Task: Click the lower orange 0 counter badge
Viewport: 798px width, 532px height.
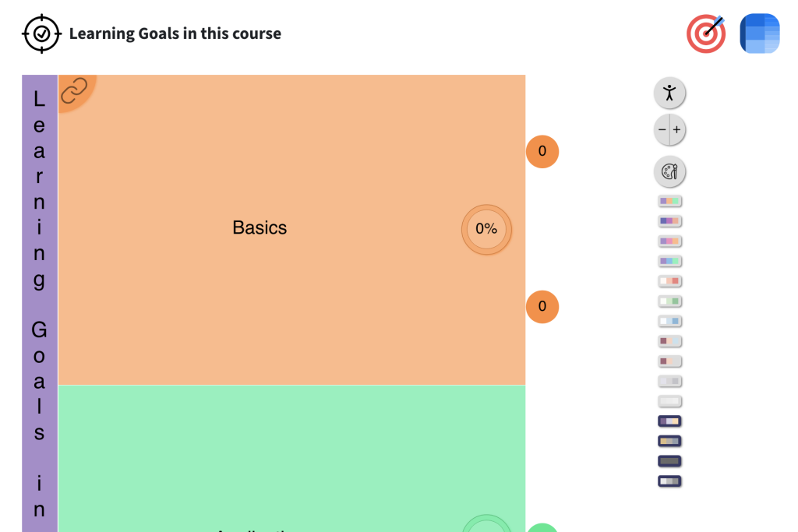Action: (542, 307)
